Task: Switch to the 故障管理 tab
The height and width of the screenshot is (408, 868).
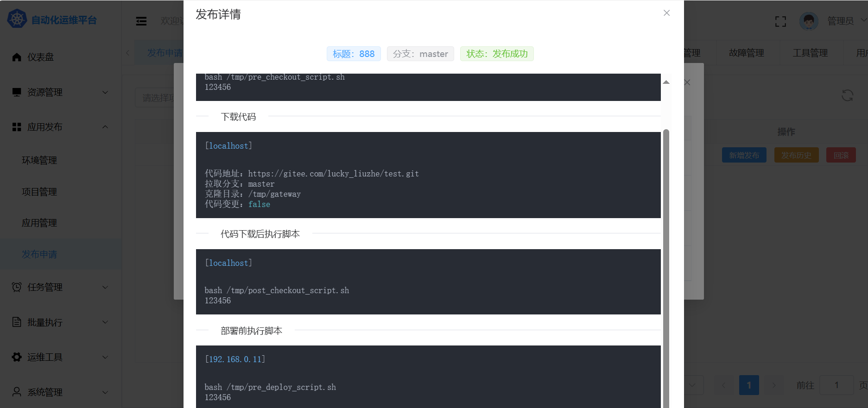Action: tap(746, 53)
